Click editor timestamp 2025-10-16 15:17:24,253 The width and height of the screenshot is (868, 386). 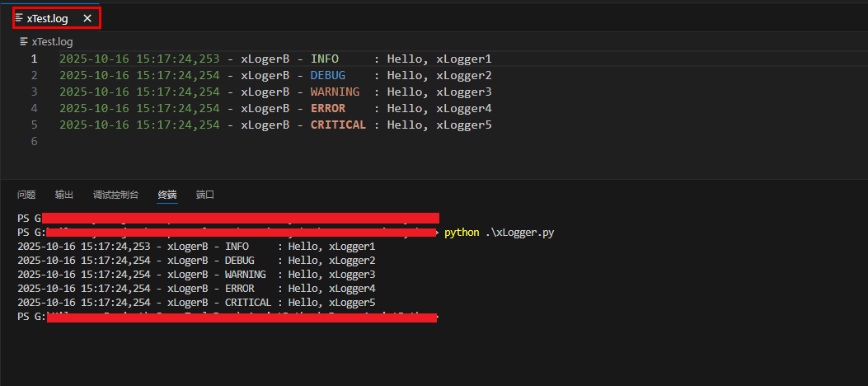pos(139,59)
